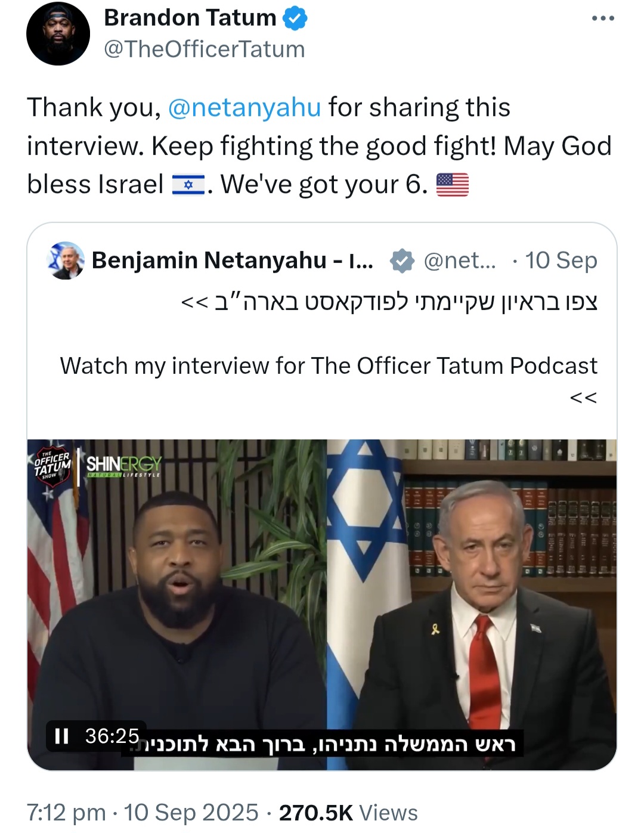Screen dimensions: 644x833
Task: Open Benjamin Netanyahu quoted author name
Action: (233, 261)
